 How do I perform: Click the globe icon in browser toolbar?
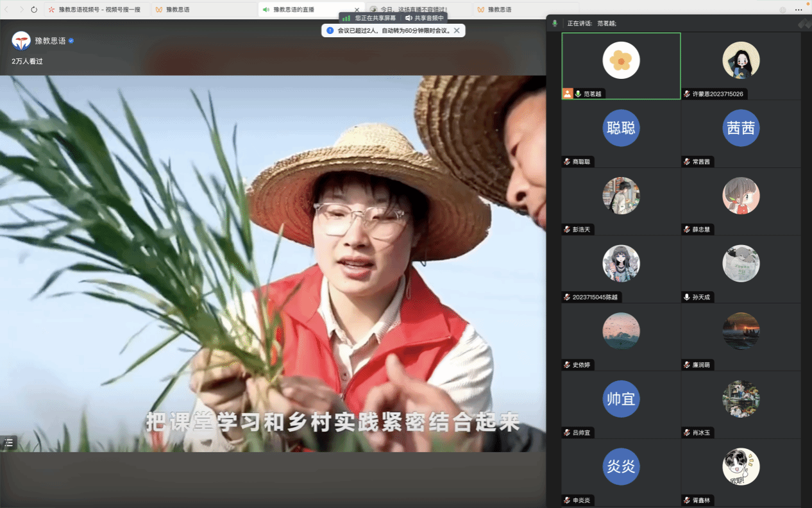click(x=782, y=10)
